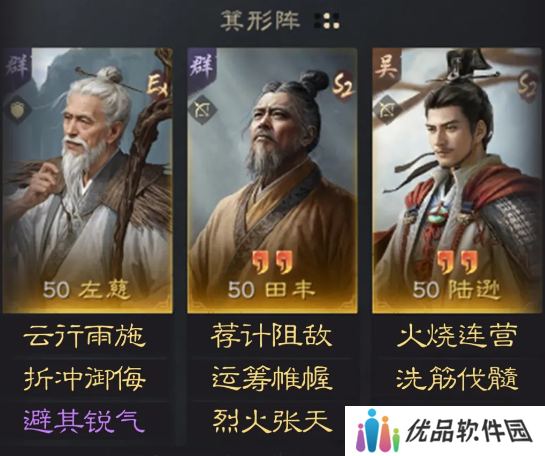Click the 群 faction badge on 左慈

click(x=17, y=66)
